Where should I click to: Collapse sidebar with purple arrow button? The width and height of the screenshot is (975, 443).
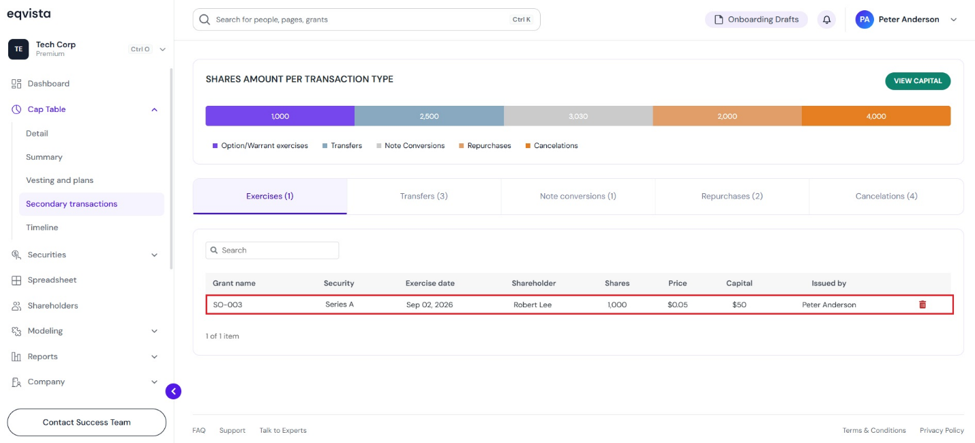[173, 391]
